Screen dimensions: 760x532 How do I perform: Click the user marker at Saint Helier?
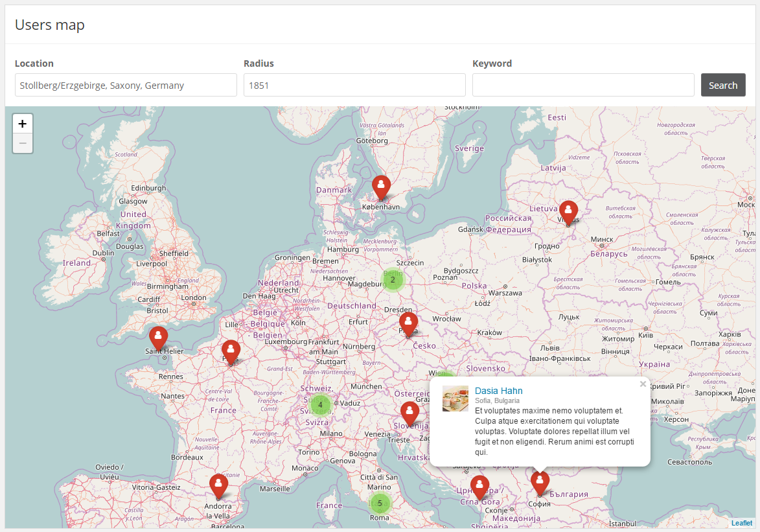point(158,338)
